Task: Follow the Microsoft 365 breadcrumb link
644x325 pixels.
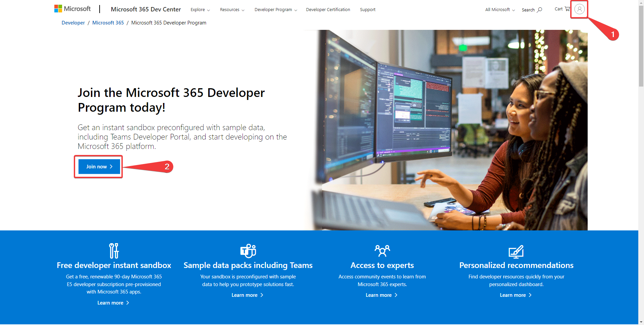Action: tap(108, 23)
